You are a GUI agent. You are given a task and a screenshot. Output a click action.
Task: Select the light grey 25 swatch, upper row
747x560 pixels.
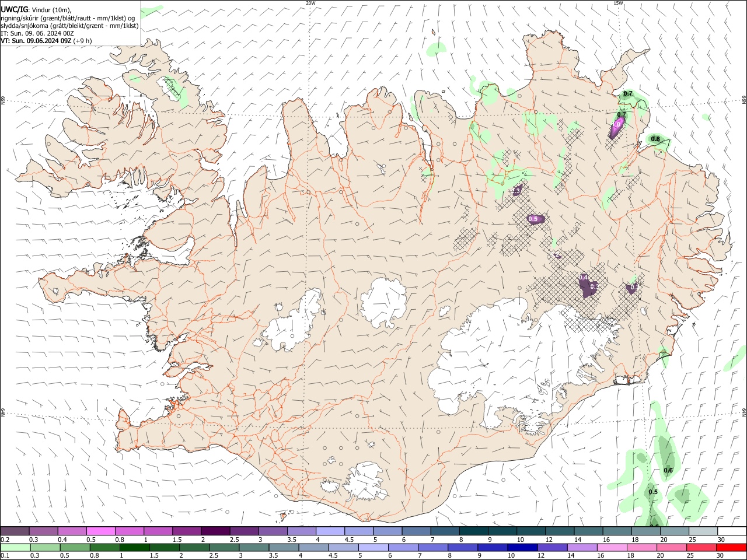[x=704, y=531]
